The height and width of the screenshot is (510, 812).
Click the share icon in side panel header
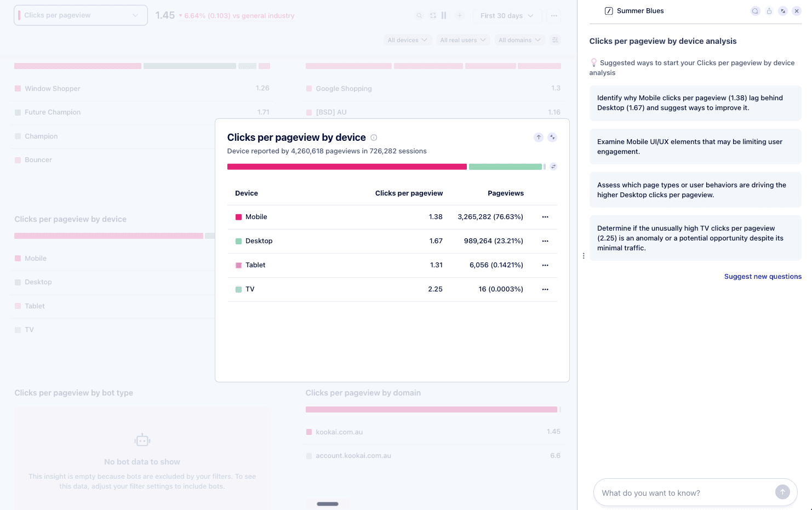[769, 11]
